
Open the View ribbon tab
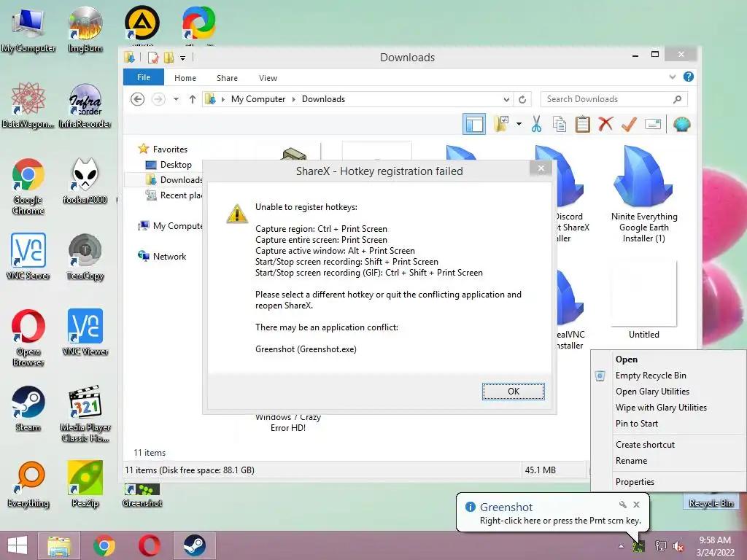(x=268, y=78)
